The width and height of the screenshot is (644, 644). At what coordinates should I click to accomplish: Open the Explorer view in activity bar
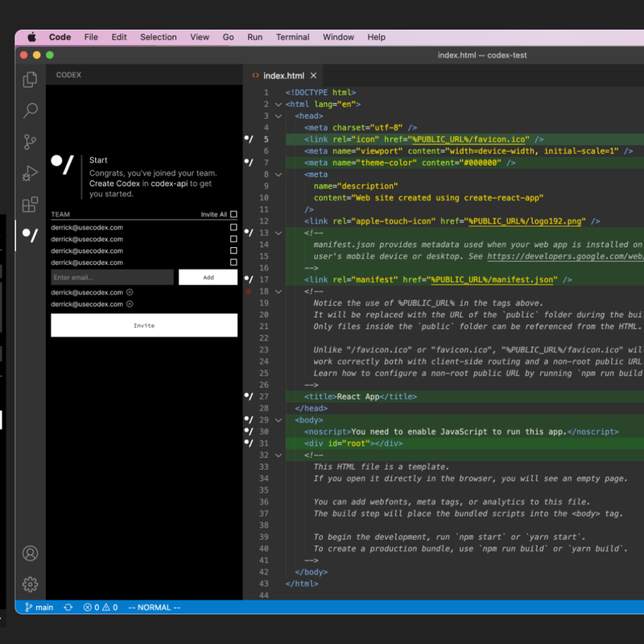(31, 80)
